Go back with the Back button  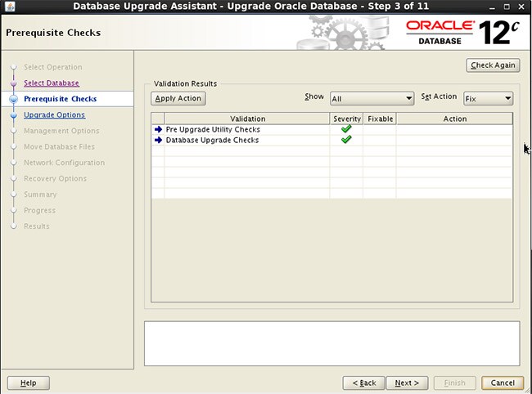[364, 383]
